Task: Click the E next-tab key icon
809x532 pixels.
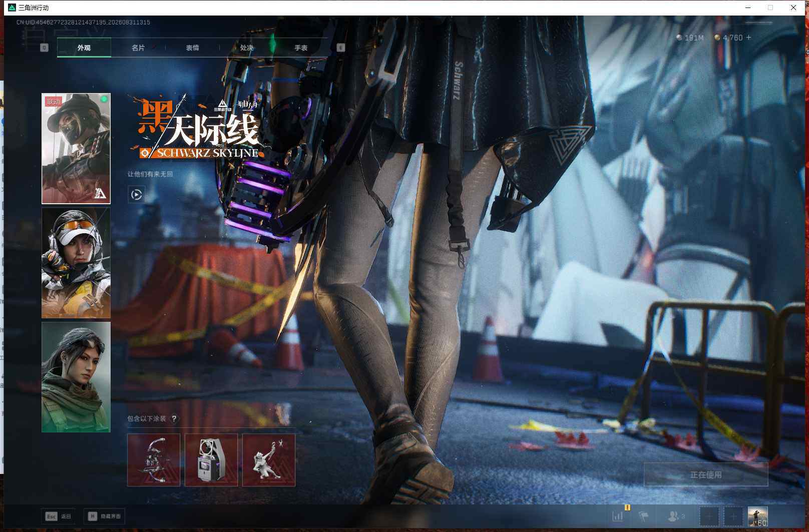Action: 341,48
